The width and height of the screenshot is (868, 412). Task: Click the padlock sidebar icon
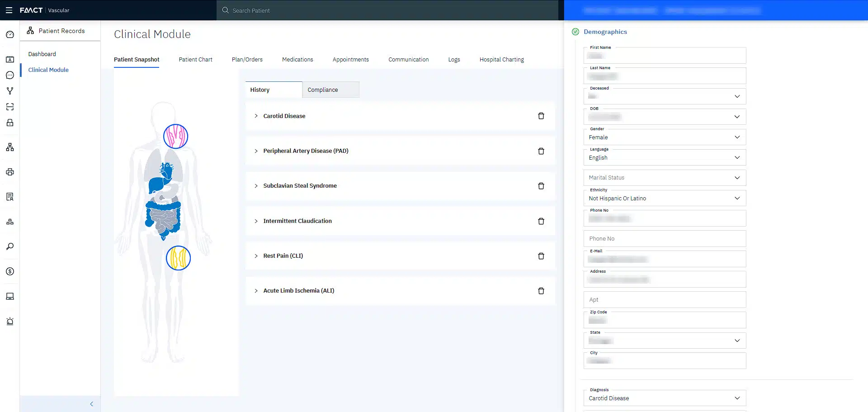click(x=10, y=123)
